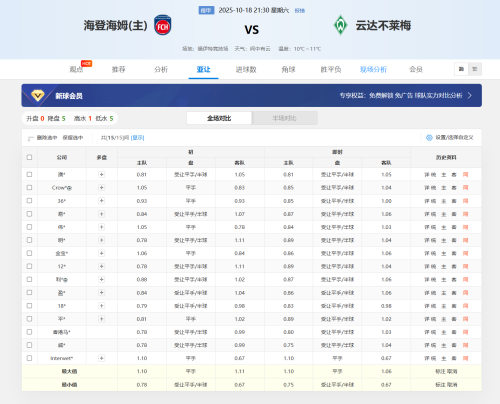Click the 半场对比 button
Viewport: 500px width, 404px height.
[x=284, y=118]
